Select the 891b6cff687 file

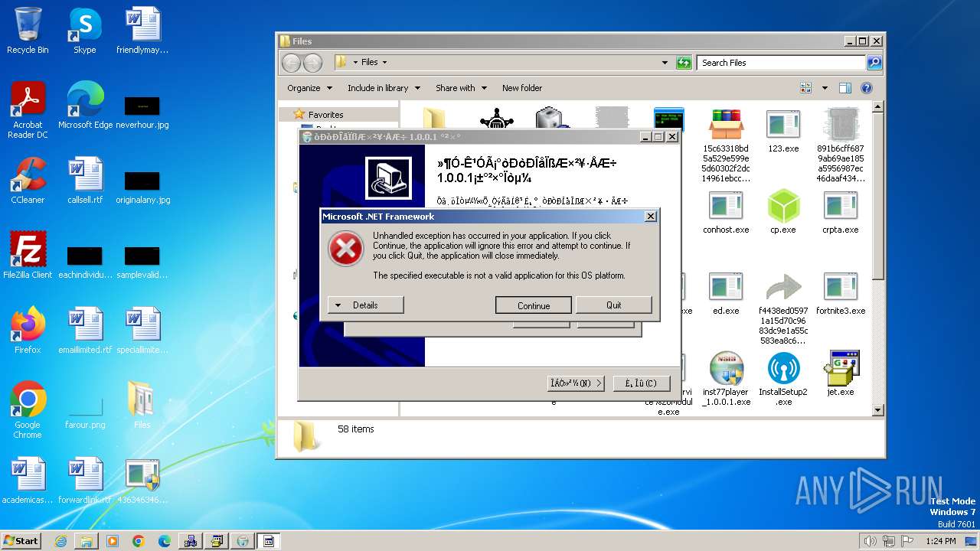(x=841, y=145)
